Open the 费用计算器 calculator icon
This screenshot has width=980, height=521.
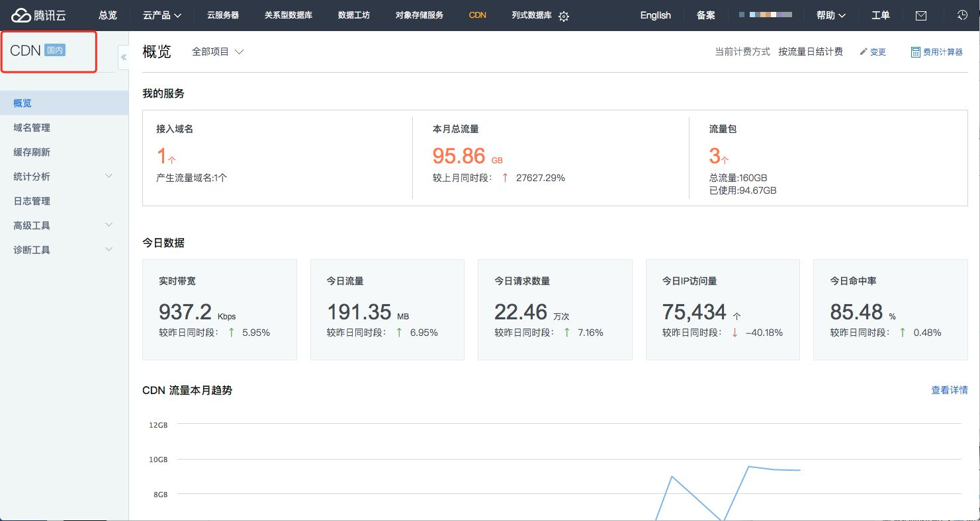pyautogui.click(x=916, y=52)
